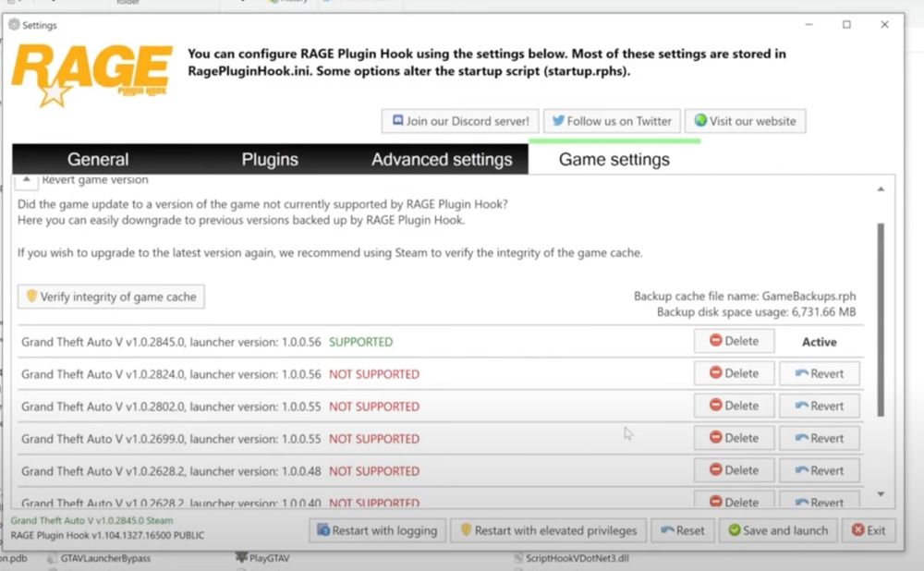This screenshot has height=571, width=924.
Task: Maximize the Settings window
Action: (x=846, y=24)
